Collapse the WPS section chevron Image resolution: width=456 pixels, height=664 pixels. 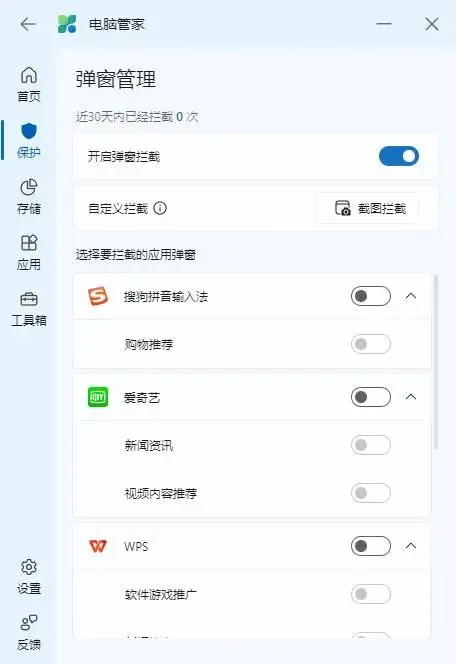click(411, 546)
